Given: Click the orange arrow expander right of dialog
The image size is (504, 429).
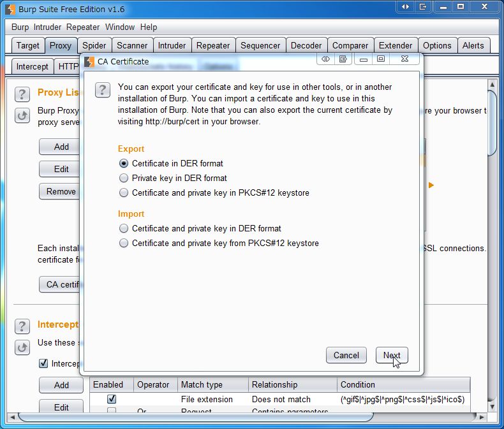Looking at the screenshot, I should click(431, 185).
